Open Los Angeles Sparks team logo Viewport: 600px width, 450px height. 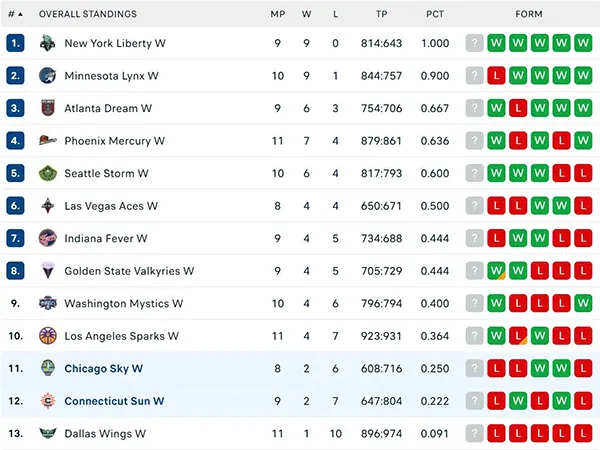point(48,336)
